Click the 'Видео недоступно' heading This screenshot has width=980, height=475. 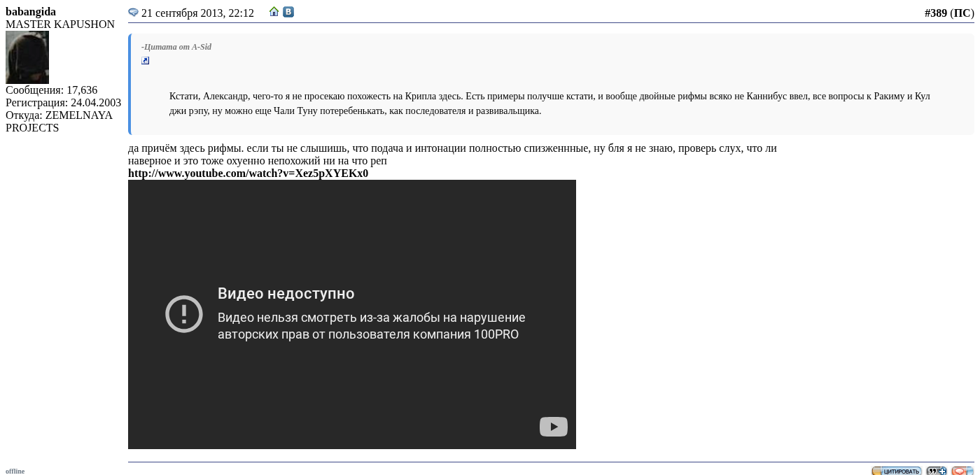point(286,294)
